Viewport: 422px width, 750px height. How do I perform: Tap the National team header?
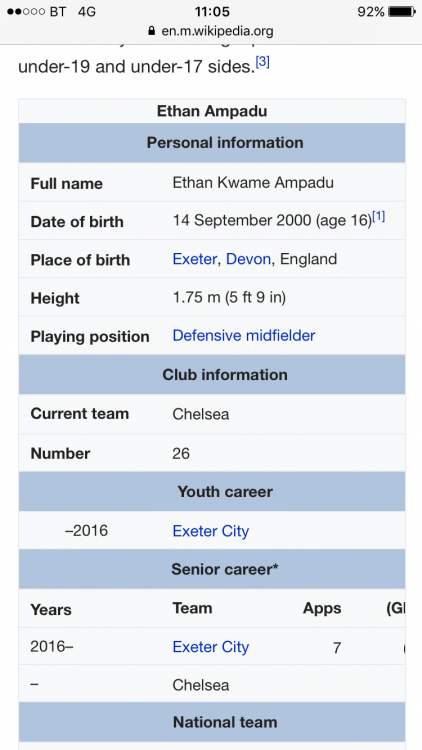[x=212, y=722]
